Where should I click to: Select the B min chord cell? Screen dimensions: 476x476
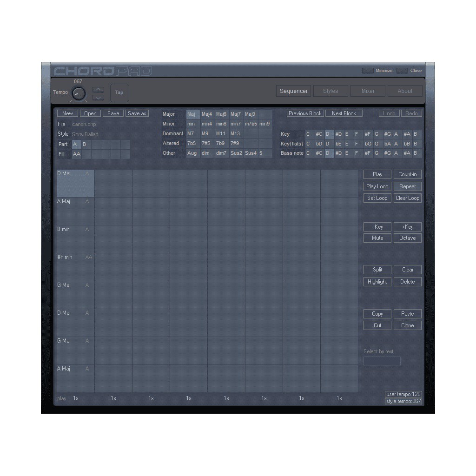[x=76, y=239]
